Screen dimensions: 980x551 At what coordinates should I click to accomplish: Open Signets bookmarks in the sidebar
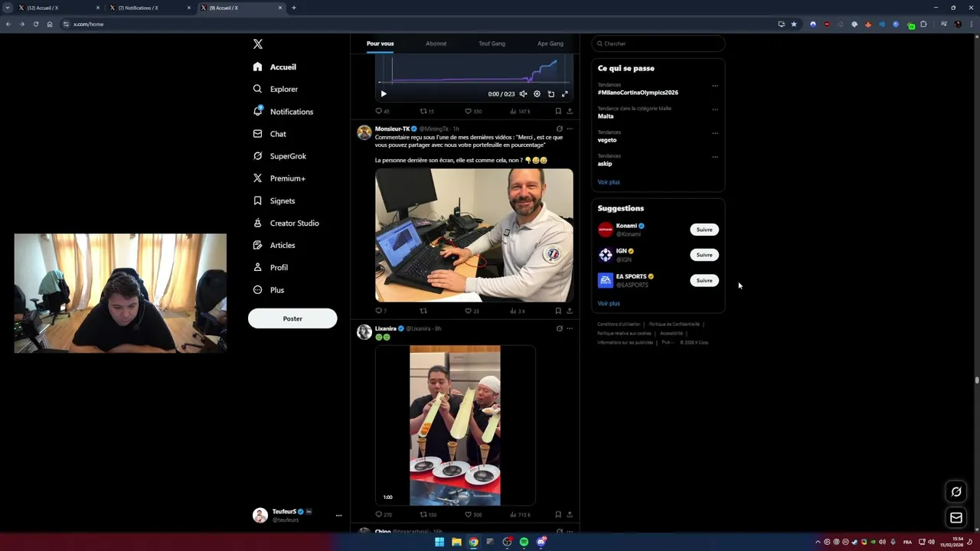274,201
